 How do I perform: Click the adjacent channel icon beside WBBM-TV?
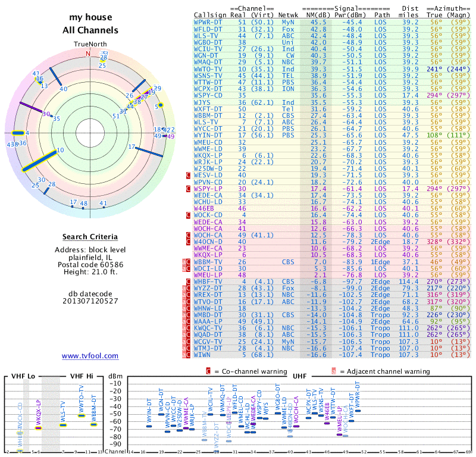[184, 262]
